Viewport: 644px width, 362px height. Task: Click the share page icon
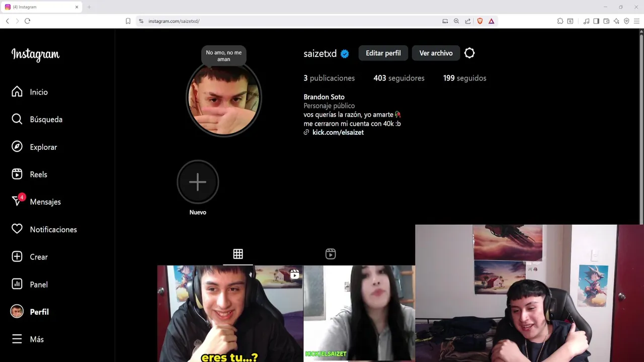tap(468, 21)
